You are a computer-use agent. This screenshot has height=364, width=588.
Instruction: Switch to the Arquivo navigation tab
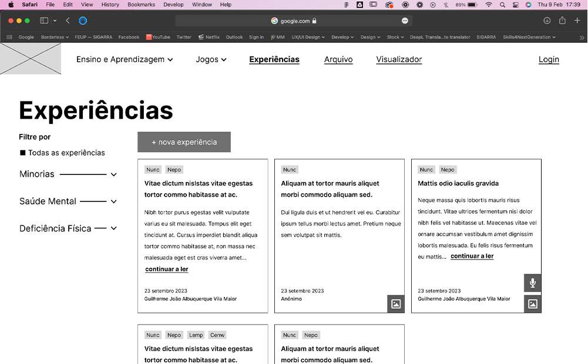338,59
